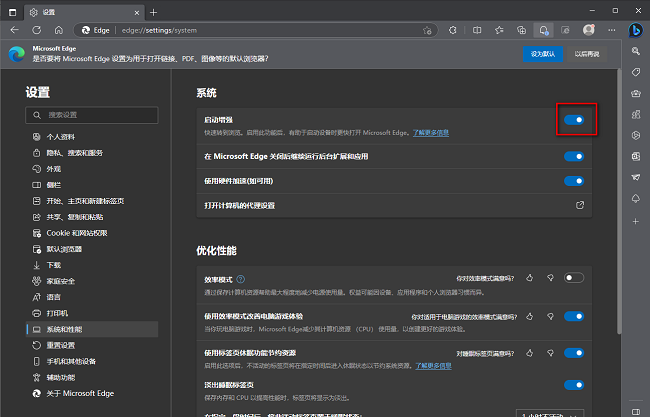
Task: Refresh the settings page
Action: point(37,30)
